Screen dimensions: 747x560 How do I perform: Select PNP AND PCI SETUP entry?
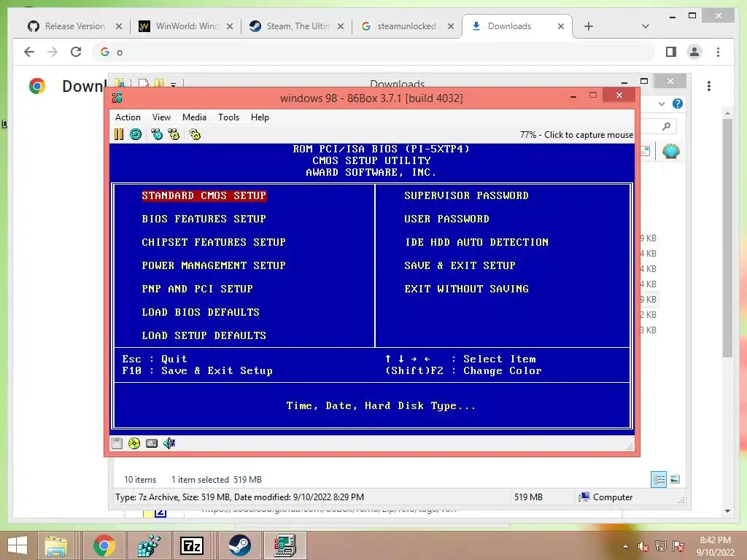click(x=197, y=289)
